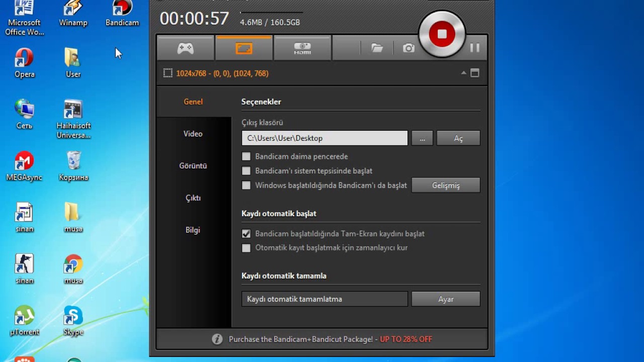
Task: Click the Gelişmiş button
Action: pyautogui.click(x=446, y=186)
